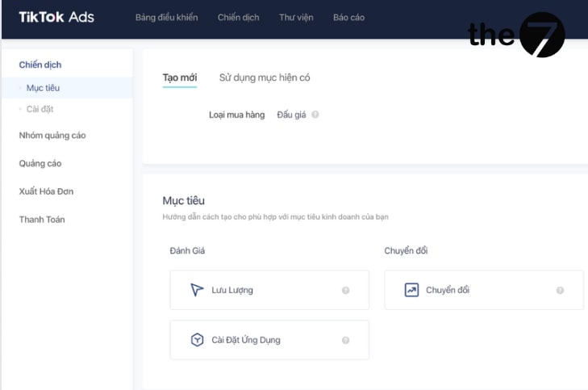This screenshot has height=390, width=588.
Task: Open the help icon on the Lưu Lượng card
Action: click(x=345, y=290)
